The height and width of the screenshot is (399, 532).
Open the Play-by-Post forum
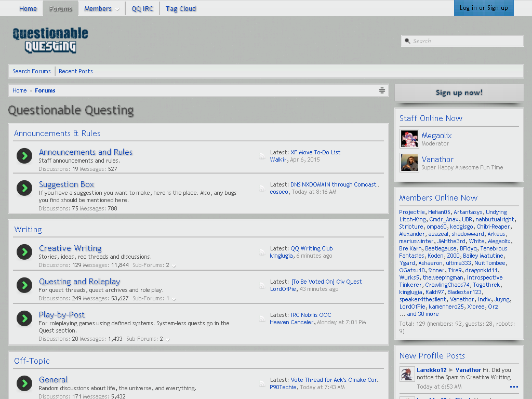(x=62, y=314)
